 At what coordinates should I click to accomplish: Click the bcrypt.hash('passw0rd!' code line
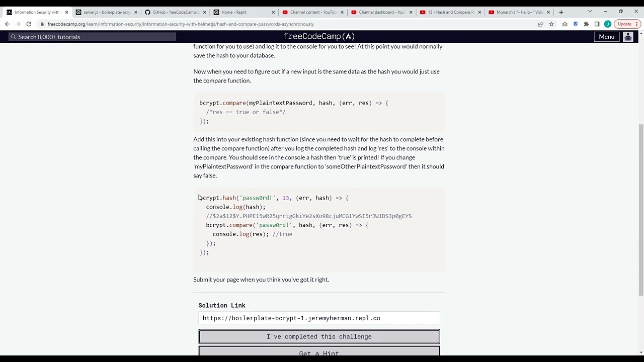tap(274, 198)
